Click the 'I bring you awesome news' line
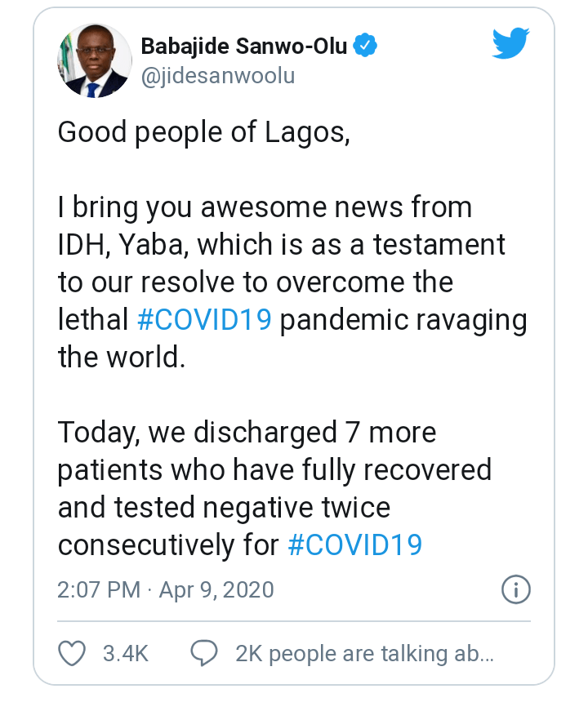The image size is (588, 720). (265, 207)
